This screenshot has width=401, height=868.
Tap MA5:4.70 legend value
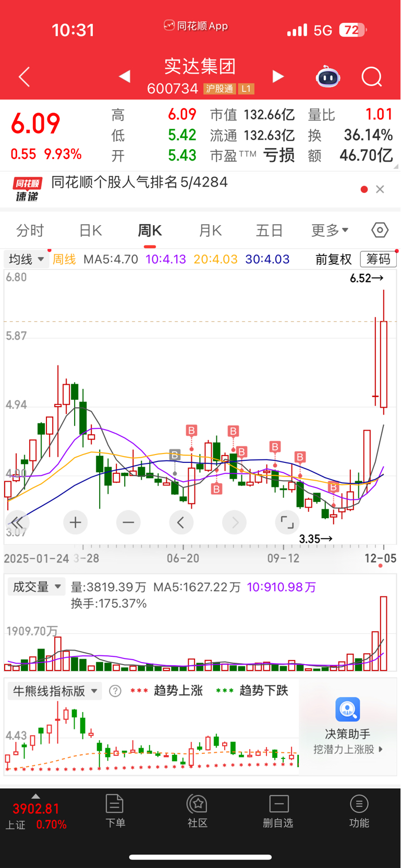111,260
